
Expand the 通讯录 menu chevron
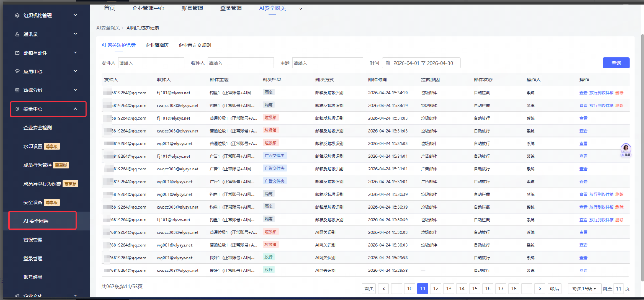click(76, 34)
